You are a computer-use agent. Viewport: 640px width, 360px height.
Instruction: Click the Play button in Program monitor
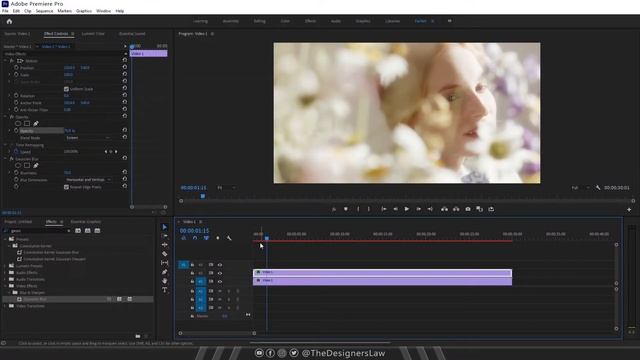407,209
